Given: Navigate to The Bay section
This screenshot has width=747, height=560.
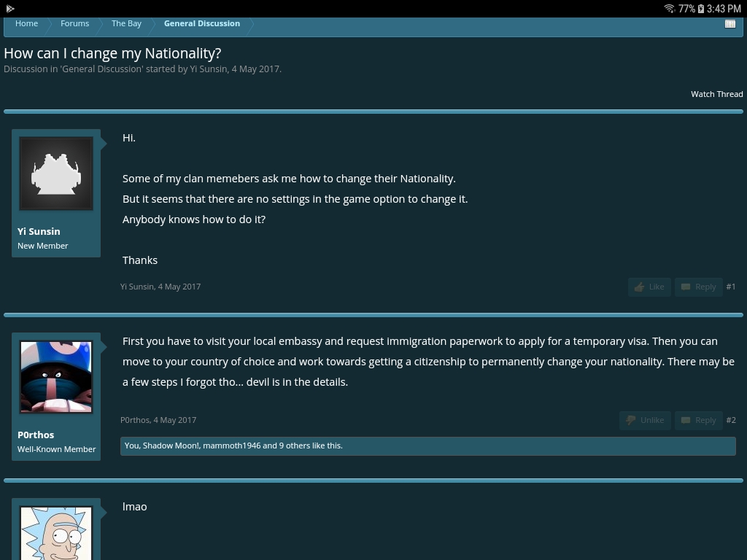Looking at the screenshot, I should 126,23.
